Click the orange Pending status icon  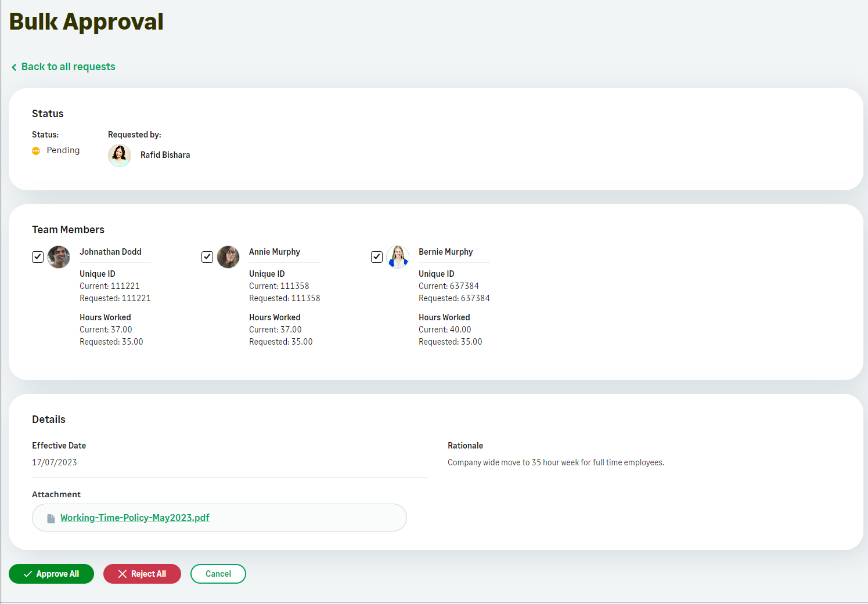36,151
